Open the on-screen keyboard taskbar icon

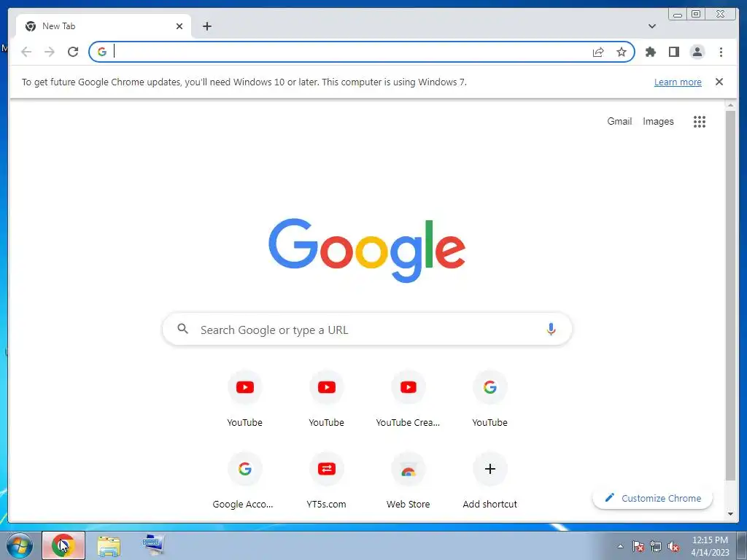[x=153, y=545]
